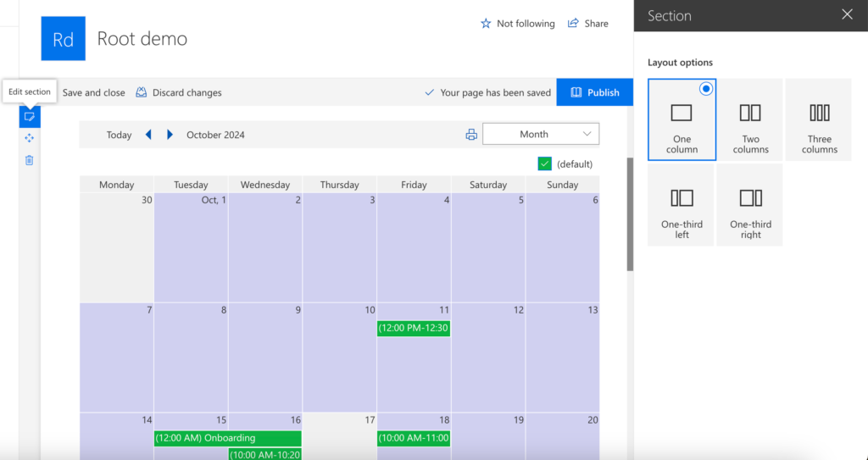Click the Friday column header
The height and width of the screenshot is (460, 868).
[x=414, y=185]
